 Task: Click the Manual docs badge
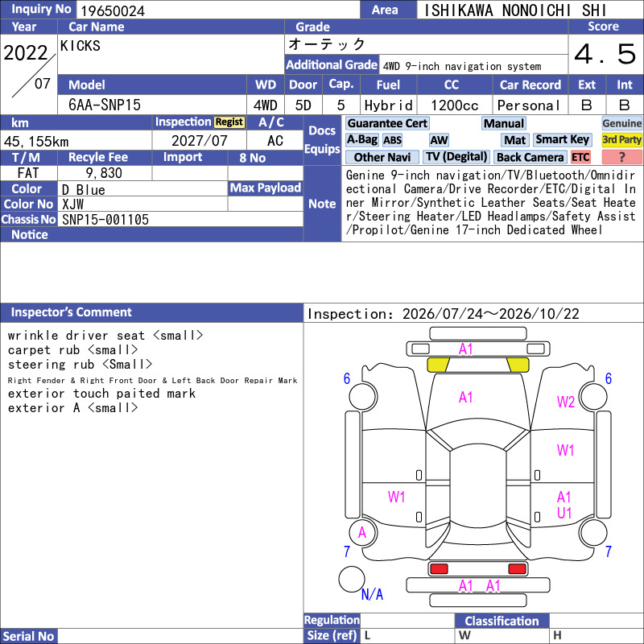(x=504, y=123)
